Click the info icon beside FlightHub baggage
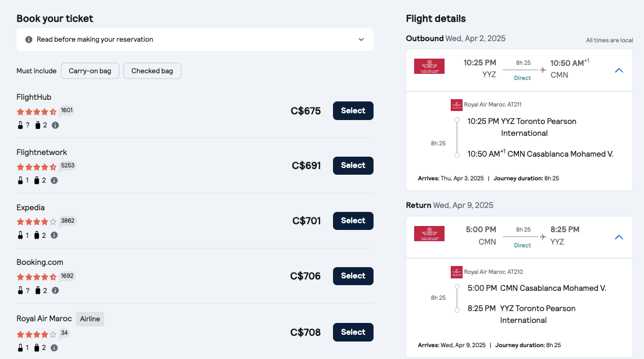Viewport: 644px width, 359px height. (x=55, y=125)
